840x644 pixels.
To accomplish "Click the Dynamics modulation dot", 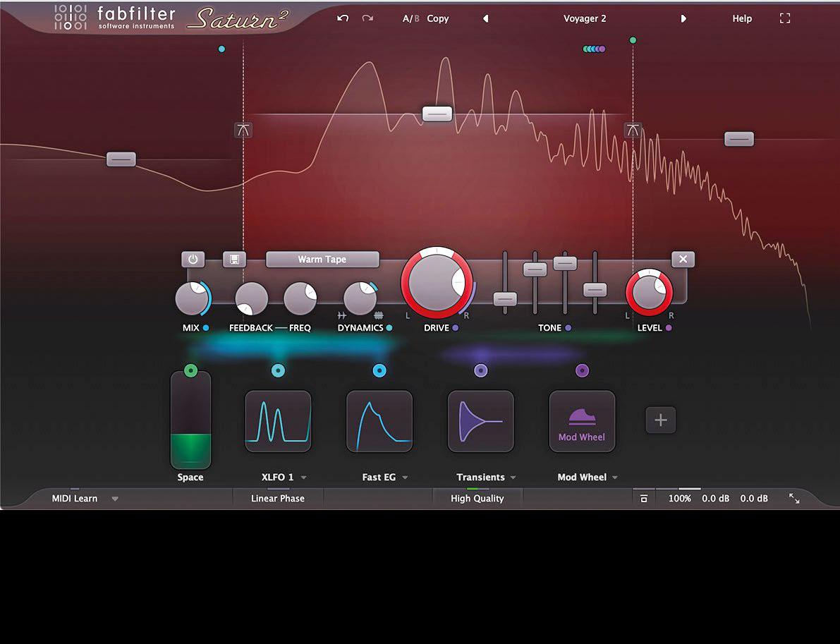I will tap(389, 328).
